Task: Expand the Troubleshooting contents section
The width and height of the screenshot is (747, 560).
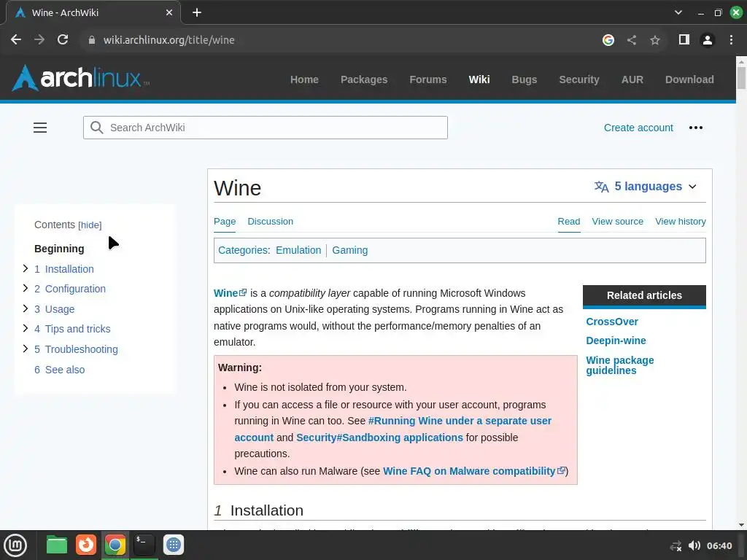Action: (26, 349)
